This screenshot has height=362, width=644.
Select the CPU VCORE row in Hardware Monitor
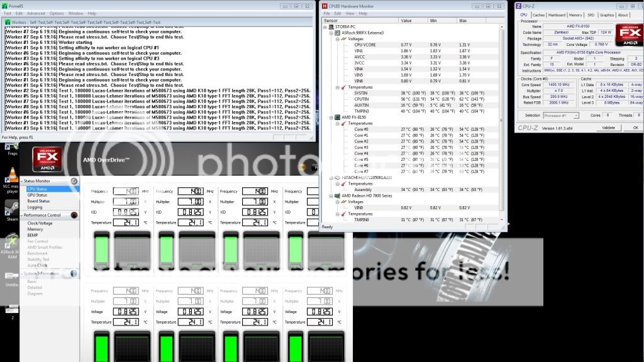pyautogui.click(x=411, y=45)
